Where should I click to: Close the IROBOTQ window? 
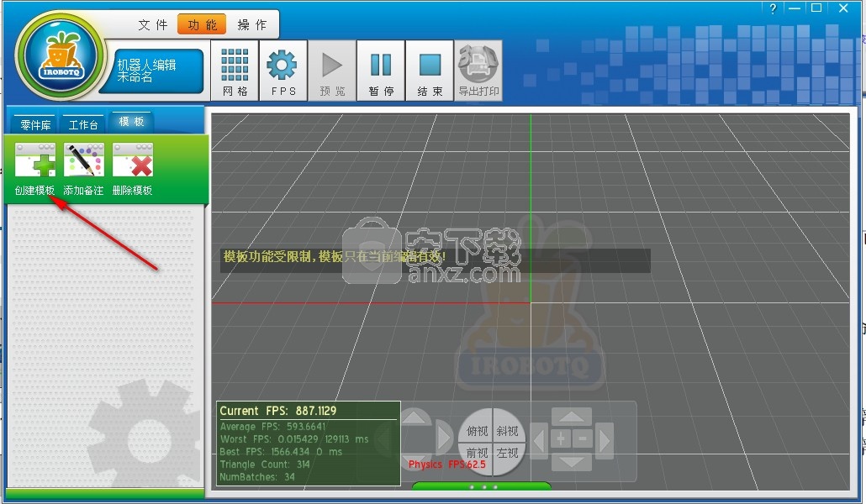tap(843, 8)
